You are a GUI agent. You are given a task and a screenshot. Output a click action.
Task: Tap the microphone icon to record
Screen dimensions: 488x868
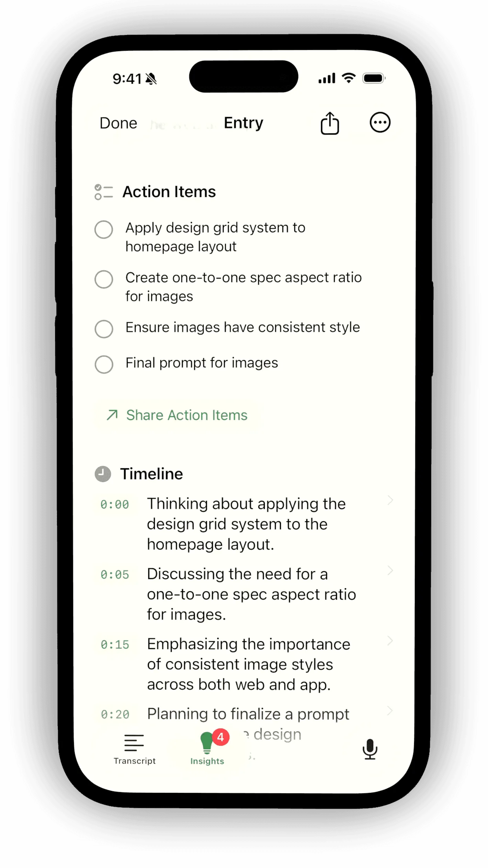[370, 747]
